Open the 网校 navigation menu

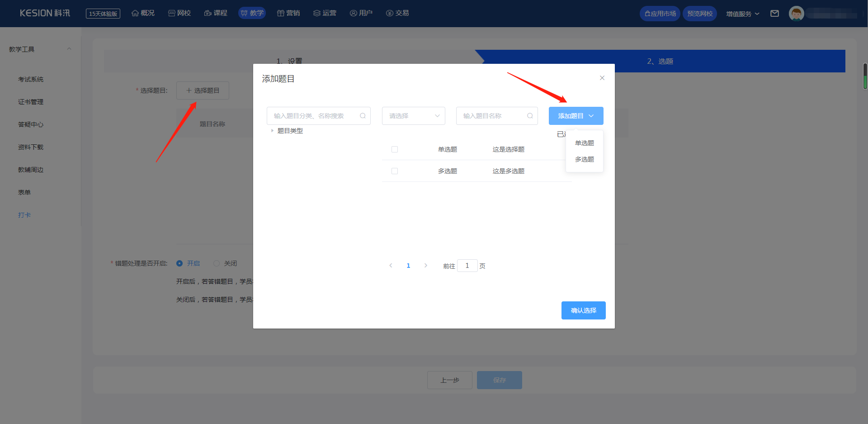click(179, 13)
